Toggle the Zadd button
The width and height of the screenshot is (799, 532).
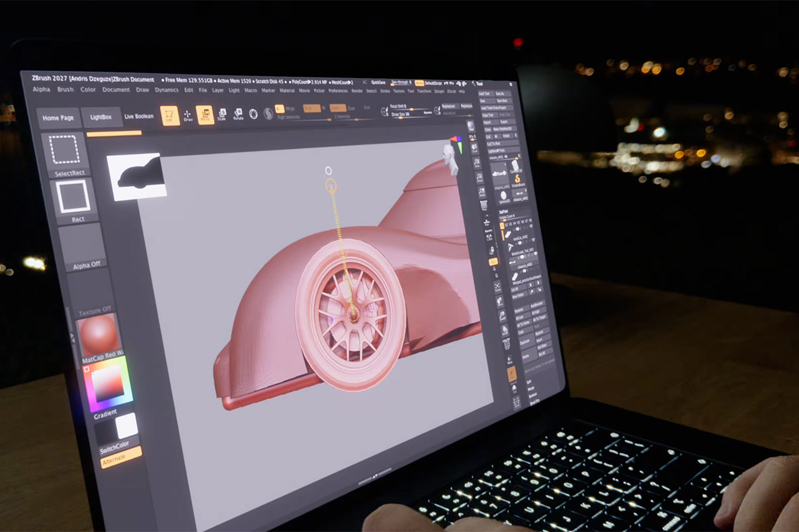[338, 108]
